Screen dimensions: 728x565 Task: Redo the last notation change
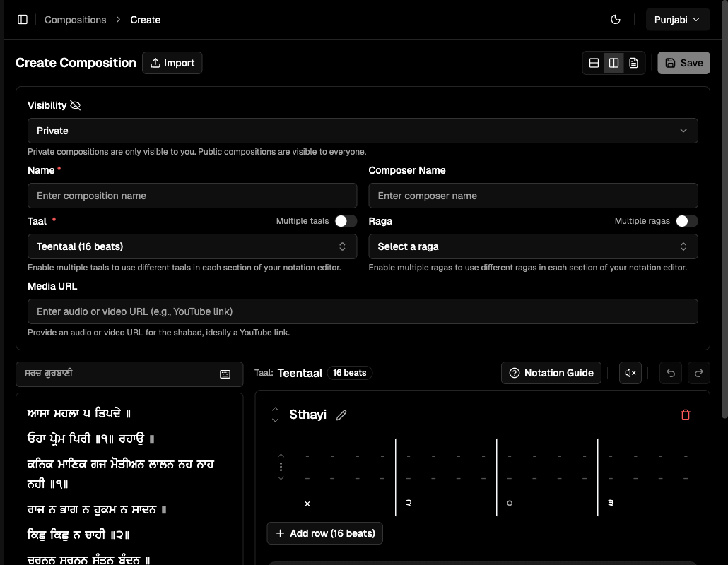(698, 372)
